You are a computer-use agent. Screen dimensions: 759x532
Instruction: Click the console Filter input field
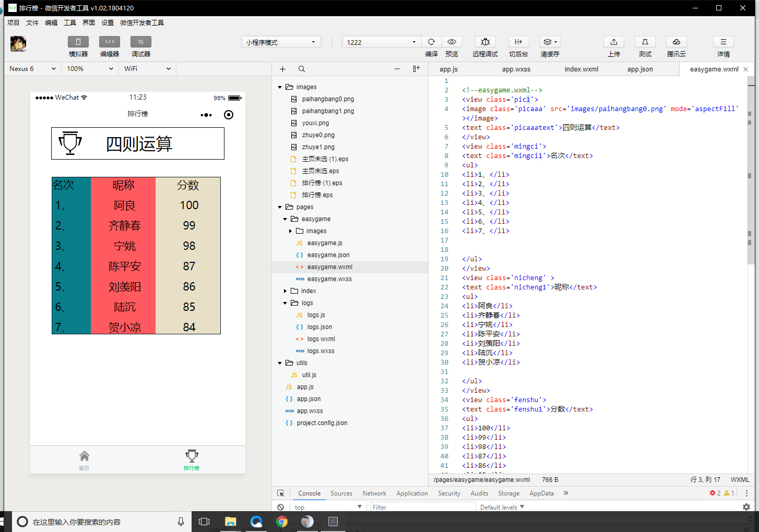coord(423,507)
